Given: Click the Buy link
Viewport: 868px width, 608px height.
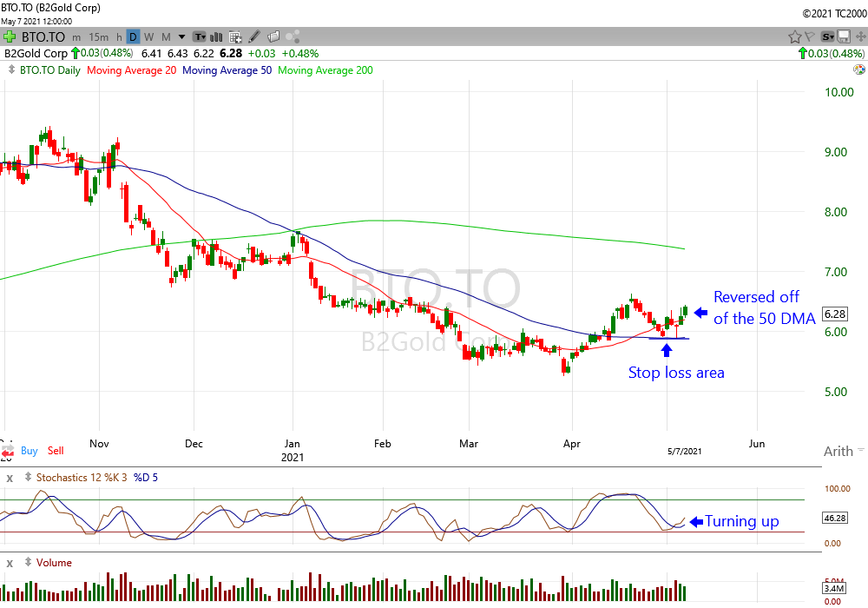Looking at the screenshot, I should [x=30, y=451].
